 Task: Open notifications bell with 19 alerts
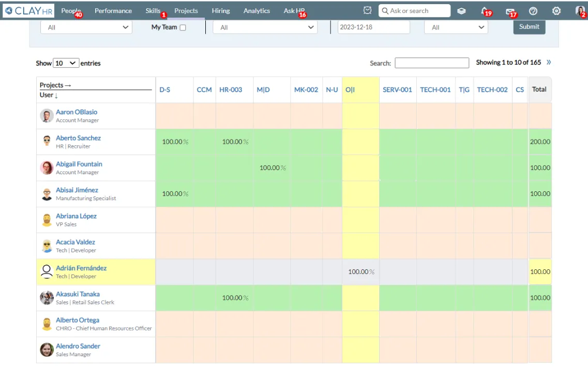(x=485, y=11)
